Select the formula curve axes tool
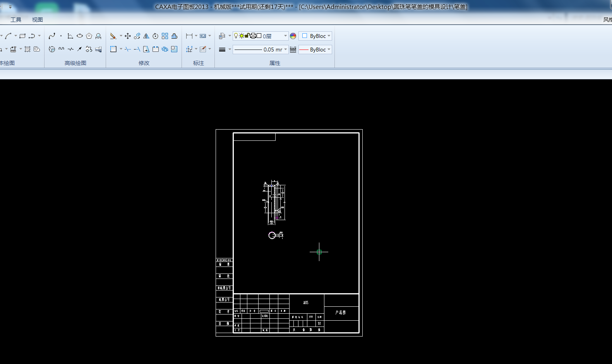The height and width of the screenshot is (364, 612). pyautogui.click(x=70, y=36)
